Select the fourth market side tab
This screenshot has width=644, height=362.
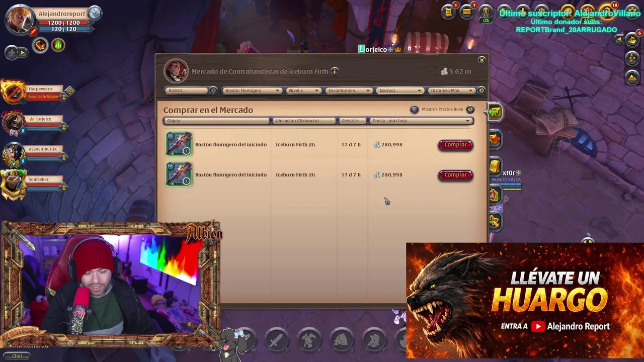point(495,194)
